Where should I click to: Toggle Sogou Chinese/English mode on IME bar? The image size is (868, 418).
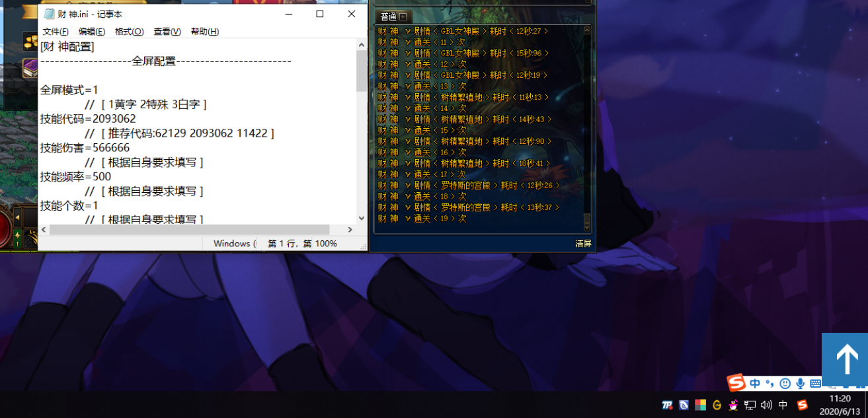[755, 383]
